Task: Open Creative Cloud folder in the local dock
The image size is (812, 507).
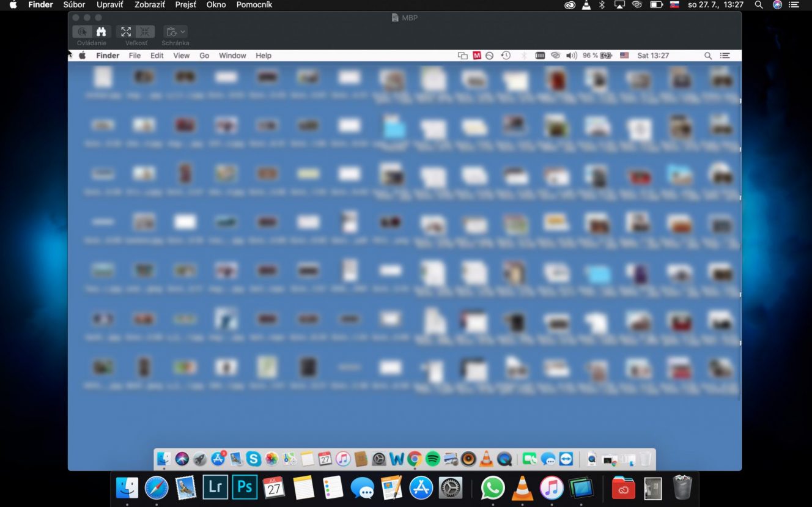Action: 624,487
